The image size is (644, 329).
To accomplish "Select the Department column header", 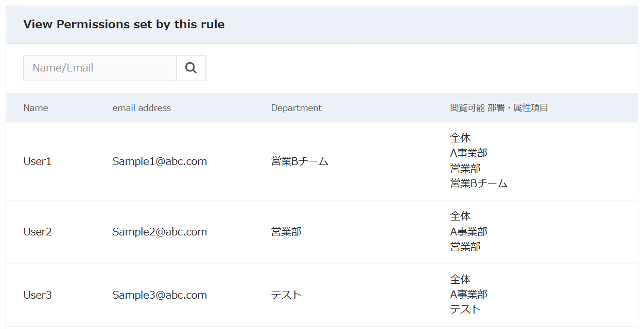I will pos(297,107).
